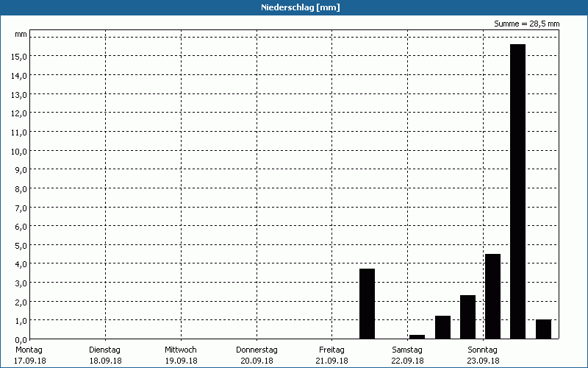Click the 'Donnerstag' axis label
588x368 pixels.
coord(257,350)
